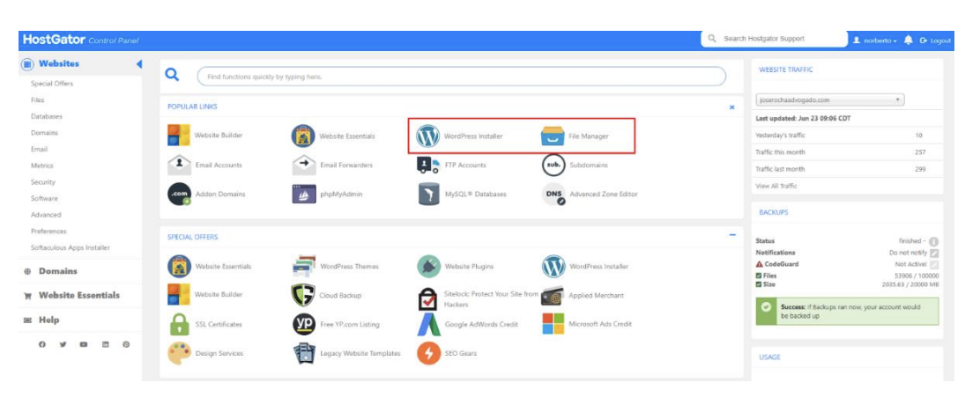Click the View All Traffic link
This screenshot has height=405, width=980.
click(x=776, y=186)
